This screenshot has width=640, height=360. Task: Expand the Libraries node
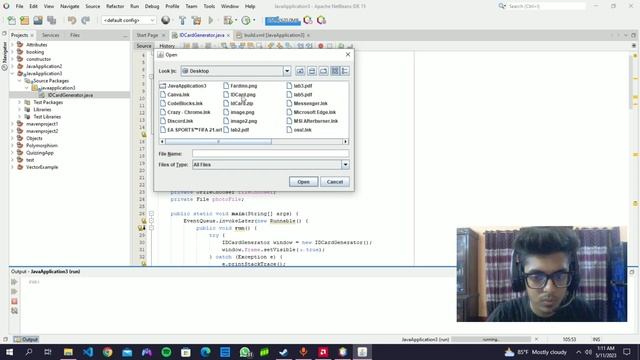pos(20,110)
